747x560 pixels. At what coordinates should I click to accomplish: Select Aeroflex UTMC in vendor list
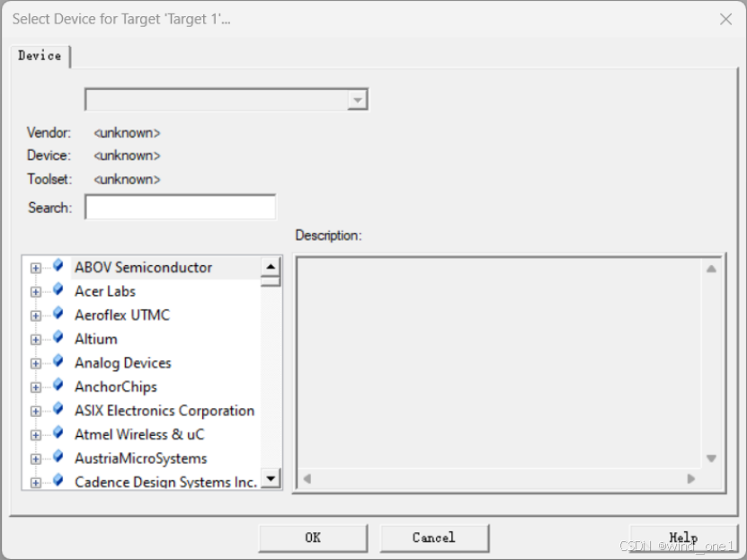click(x=122, y=316)
